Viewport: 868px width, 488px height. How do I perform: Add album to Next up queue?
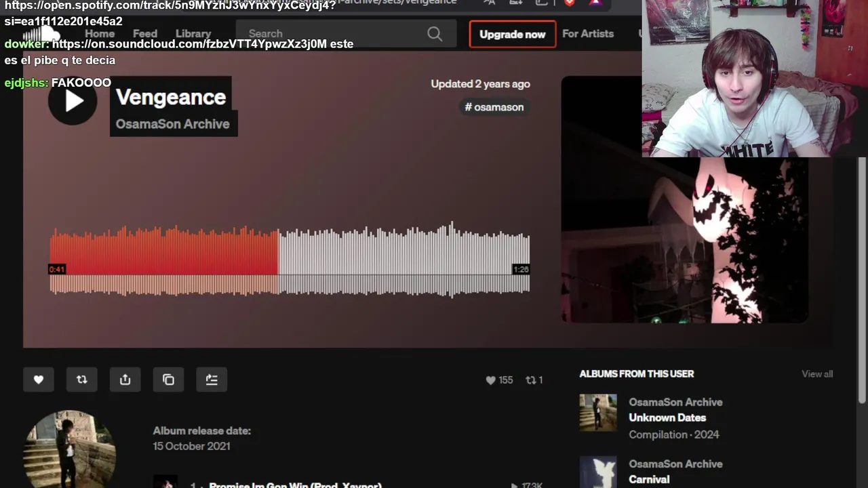coord(212,380)
